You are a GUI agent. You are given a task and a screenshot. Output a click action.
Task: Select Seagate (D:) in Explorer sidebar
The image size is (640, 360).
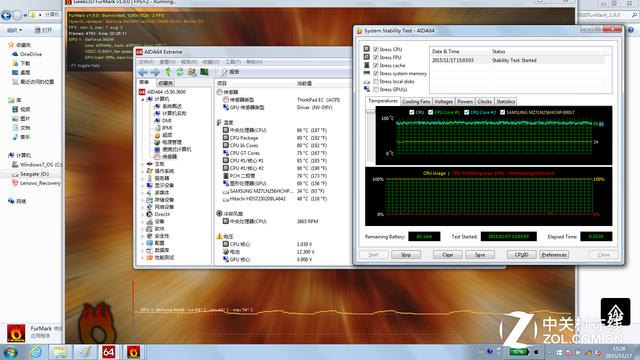coord(34,174)
